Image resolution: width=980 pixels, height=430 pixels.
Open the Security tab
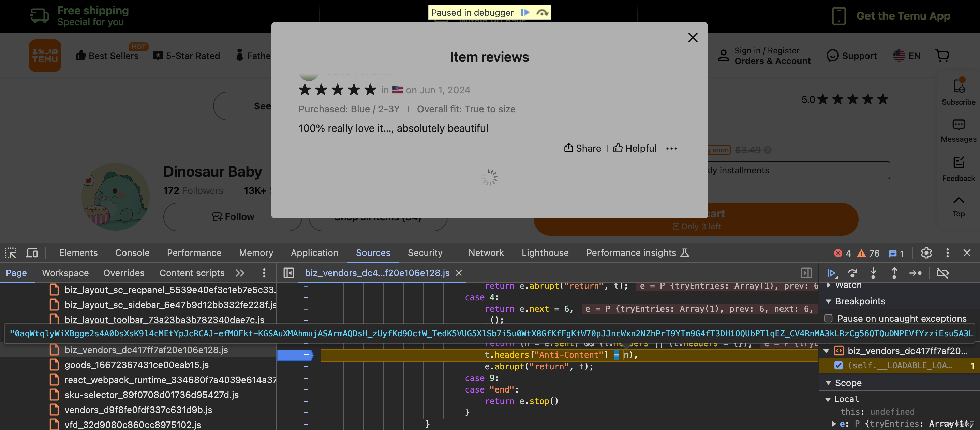[425, 253]
